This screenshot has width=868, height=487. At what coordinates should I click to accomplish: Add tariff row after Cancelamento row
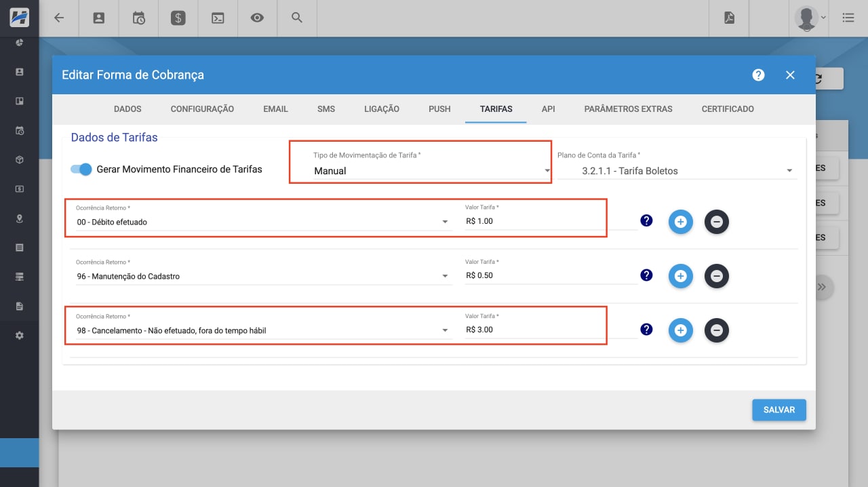click(x=681, y=330)
